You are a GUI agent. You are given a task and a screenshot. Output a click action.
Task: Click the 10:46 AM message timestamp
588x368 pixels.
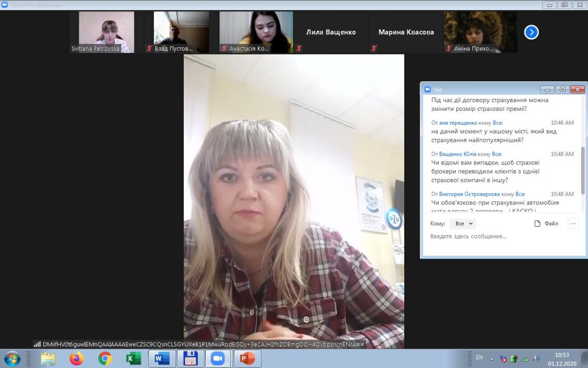[x=562, y=123]
